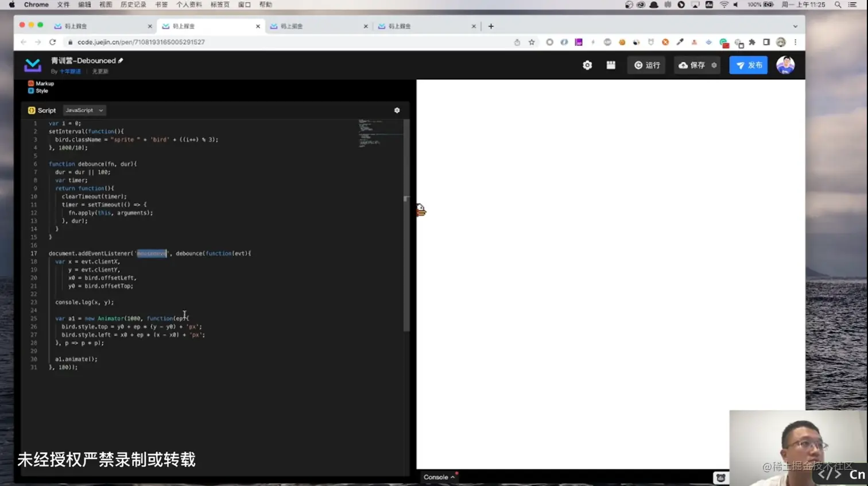Image resolution: width=868 pixels, height=486 pixels.
Task: Open the author name link after By
Action: point(70,72)
